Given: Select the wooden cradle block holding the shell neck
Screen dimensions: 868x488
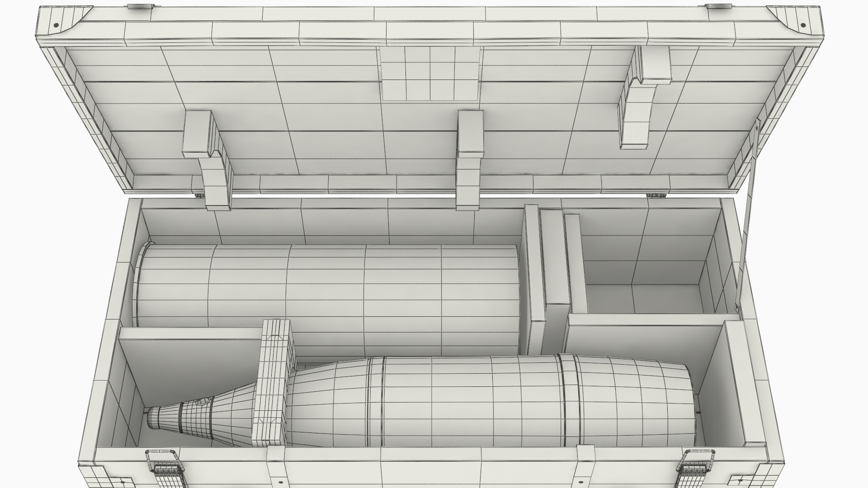Looking at the screenshot, I should coord(274,384).
